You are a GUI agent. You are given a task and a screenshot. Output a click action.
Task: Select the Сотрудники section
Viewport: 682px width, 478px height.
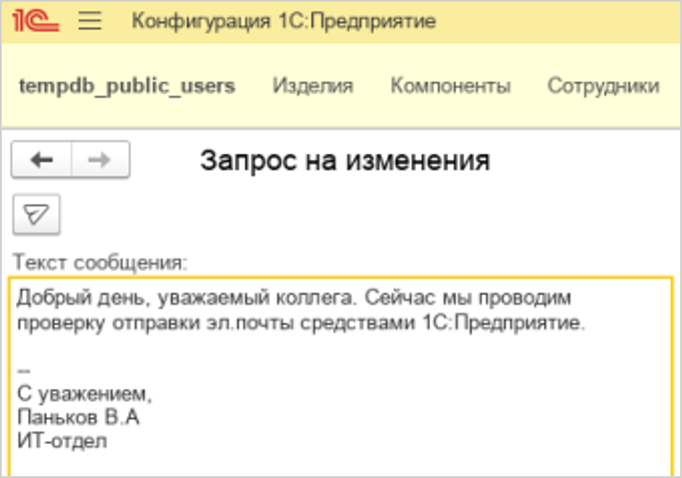[x=603, y=86]
